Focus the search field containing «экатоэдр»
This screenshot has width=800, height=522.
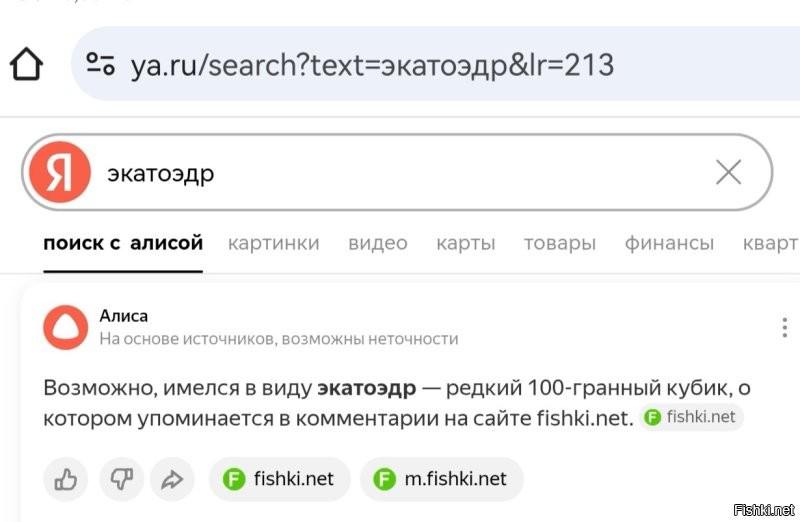(400, 173)
